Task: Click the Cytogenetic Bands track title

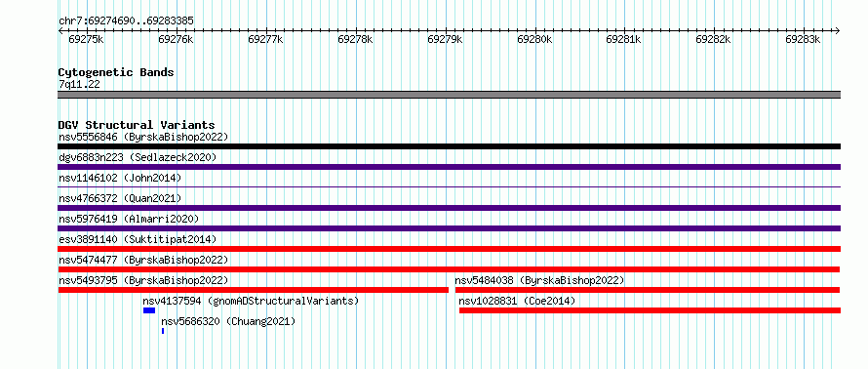Action: pos(116,72)
